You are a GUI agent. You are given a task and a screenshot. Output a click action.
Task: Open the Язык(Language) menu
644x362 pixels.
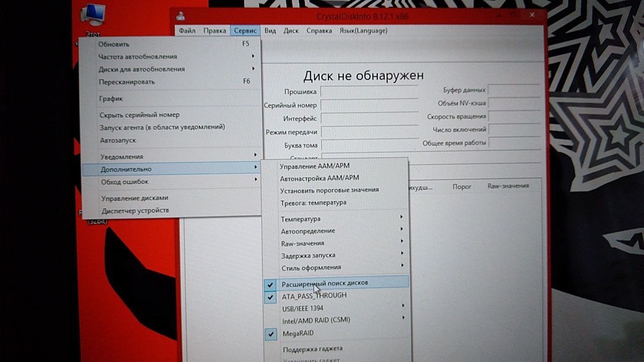tap(363, 31)
